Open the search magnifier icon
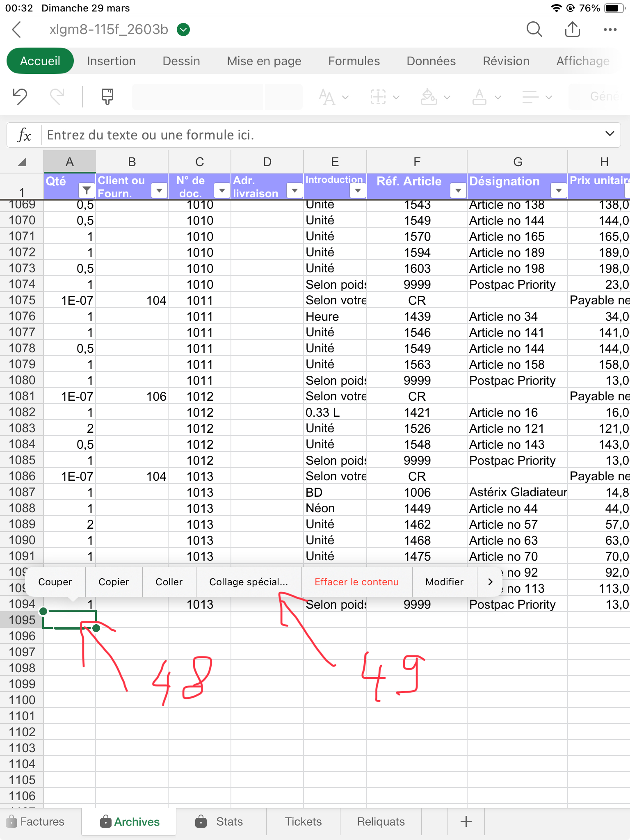The image size is (630, 840). (534, 30)
